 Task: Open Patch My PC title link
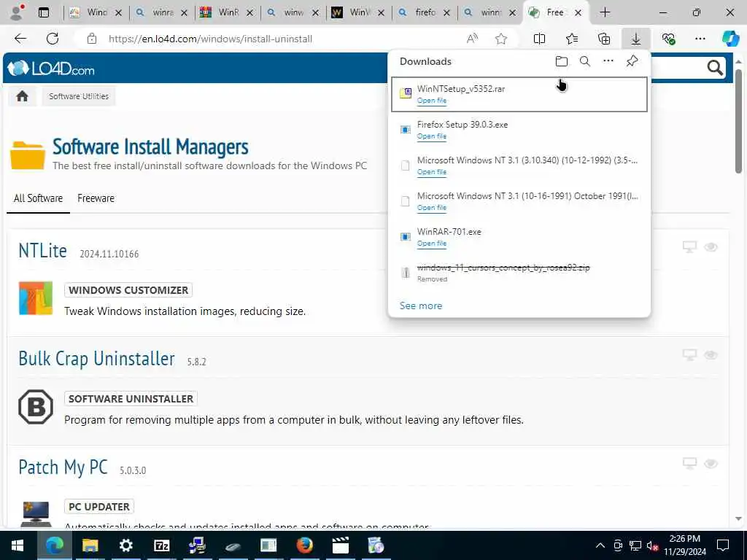point(63,467)
